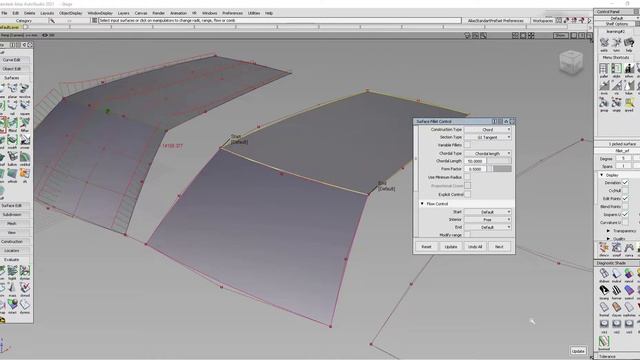Click the curvature icon below Quality in control panel
The width and height of the screenshot is (640, 360).
(x=629, y=247)
